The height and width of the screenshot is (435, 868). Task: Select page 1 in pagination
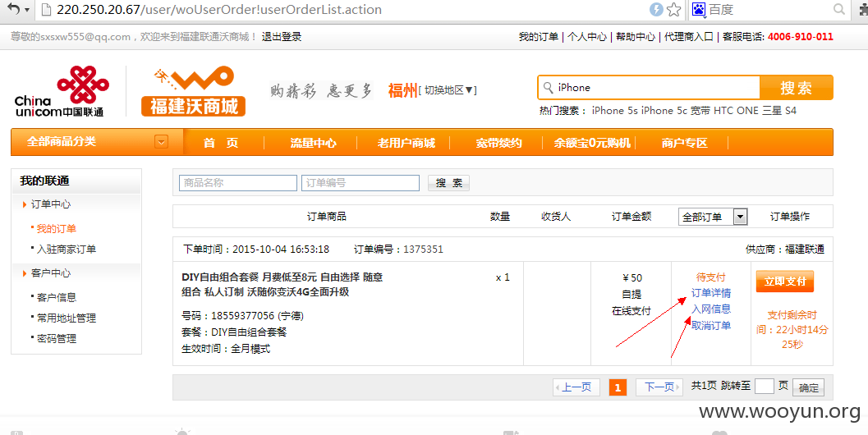pyautogui.click(x=618, y=387)
